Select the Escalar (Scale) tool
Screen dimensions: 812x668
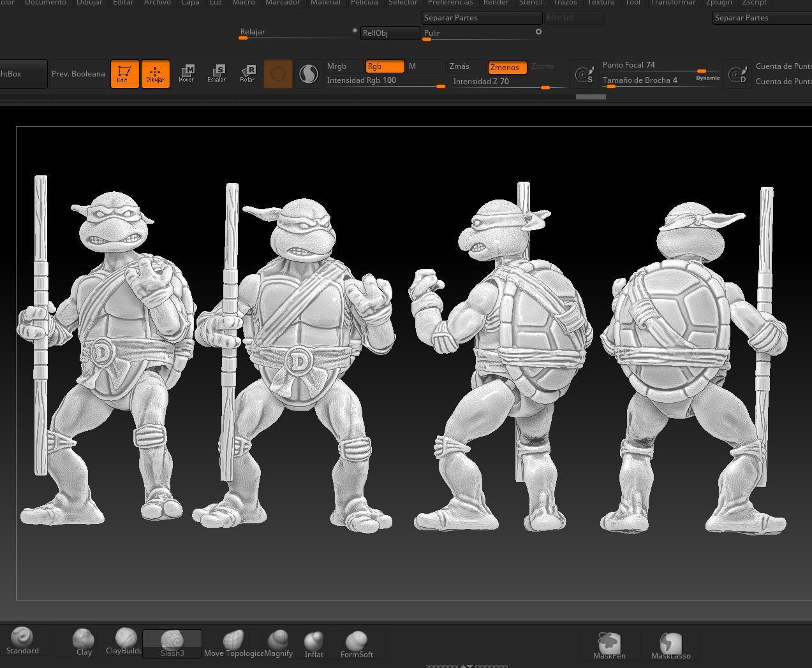pos(217,74)
